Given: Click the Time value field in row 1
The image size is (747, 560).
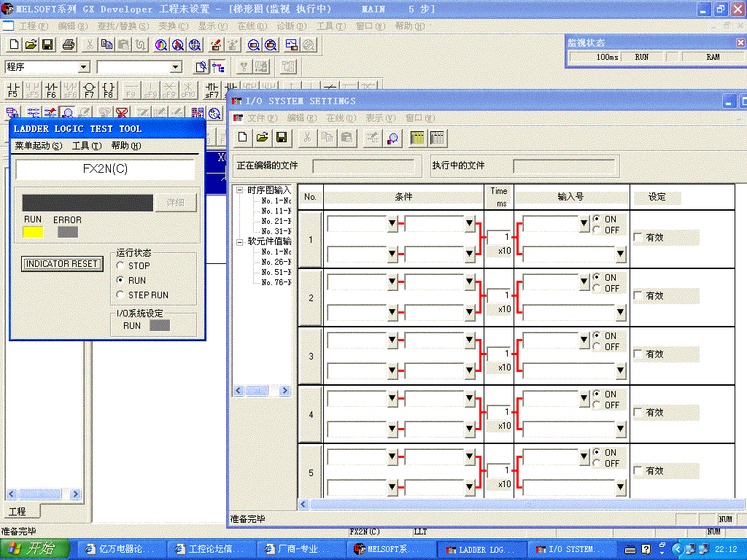Looking at the screenshot, I should pyautogui.click(x=499, y=237).
